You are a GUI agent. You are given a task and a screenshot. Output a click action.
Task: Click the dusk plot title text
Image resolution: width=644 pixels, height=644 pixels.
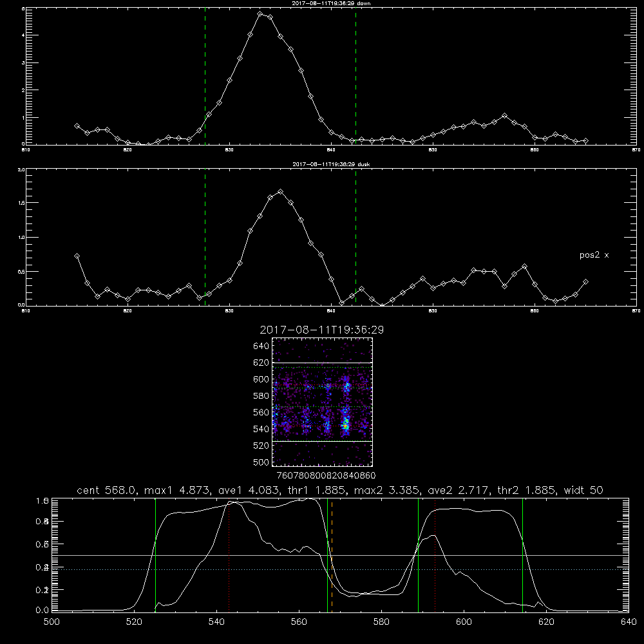coord(331,164)
